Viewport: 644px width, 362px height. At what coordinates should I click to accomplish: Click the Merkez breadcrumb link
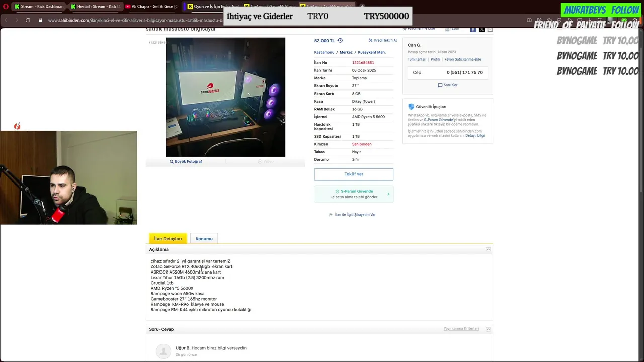(346, 52)
